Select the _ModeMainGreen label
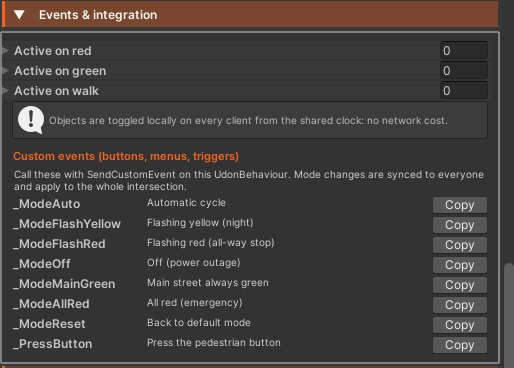This screenshot has height=368, width=514. point(64,284)
